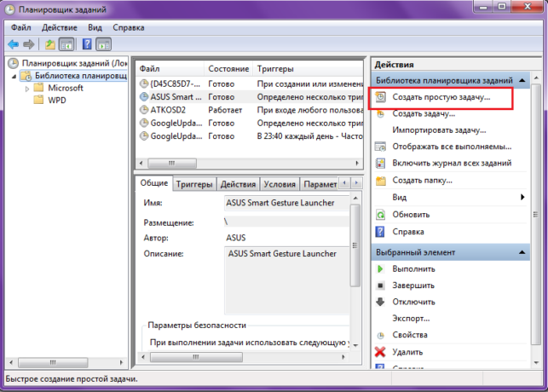Click the Обновить refresh icon

(x=380, y=215)
